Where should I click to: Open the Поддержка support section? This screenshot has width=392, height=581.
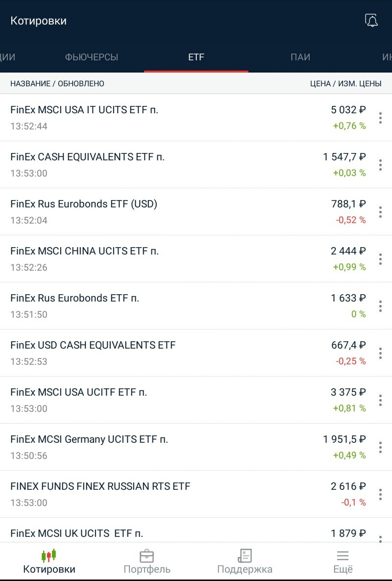245,562
